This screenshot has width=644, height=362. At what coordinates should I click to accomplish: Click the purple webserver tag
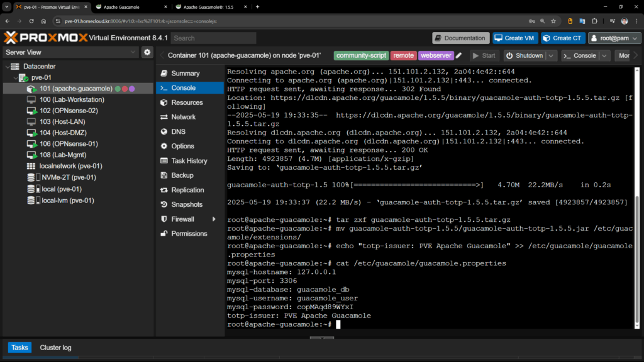436,55
